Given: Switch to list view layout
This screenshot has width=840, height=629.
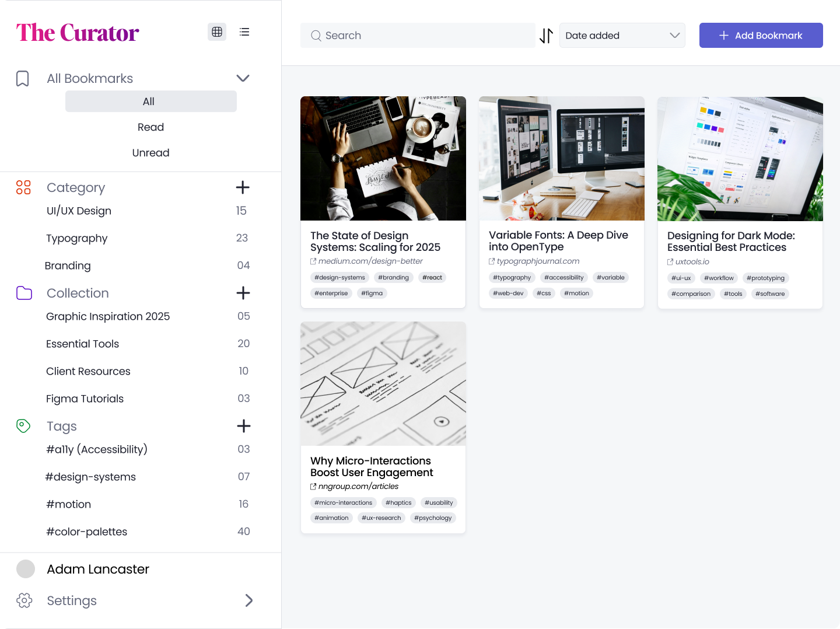Looking at the screenshot, I should tap(244, 32).
